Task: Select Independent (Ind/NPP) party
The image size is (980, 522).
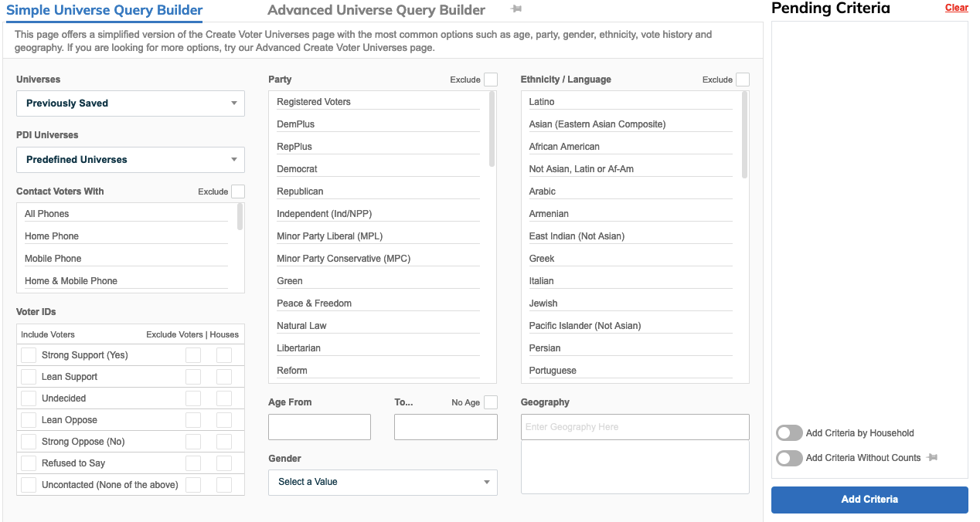Action: point(378,214)
